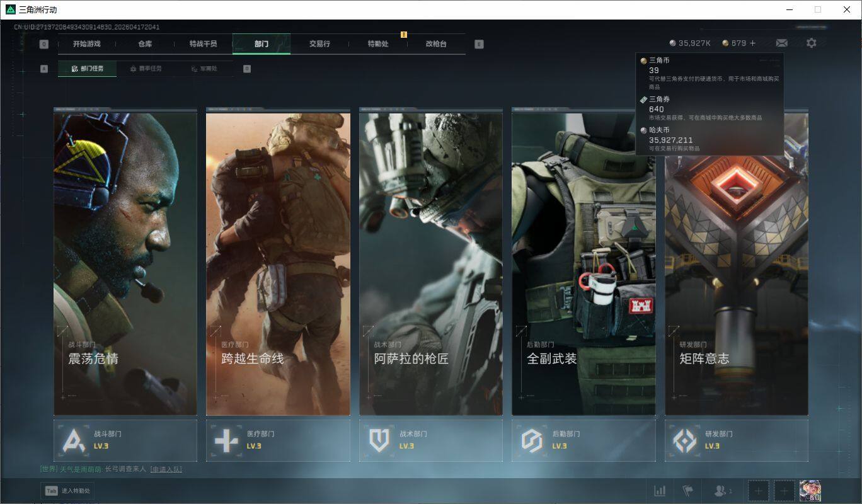The image size is (862, 504).
Task: Open the 矩阵意志 mission card
Action: click(x=737, y=285)
